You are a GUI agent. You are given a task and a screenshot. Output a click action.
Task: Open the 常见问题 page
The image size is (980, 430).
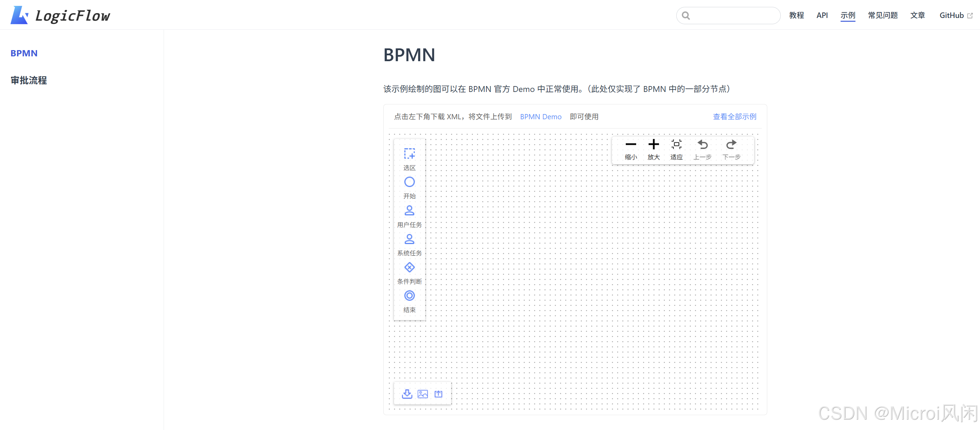882,15
